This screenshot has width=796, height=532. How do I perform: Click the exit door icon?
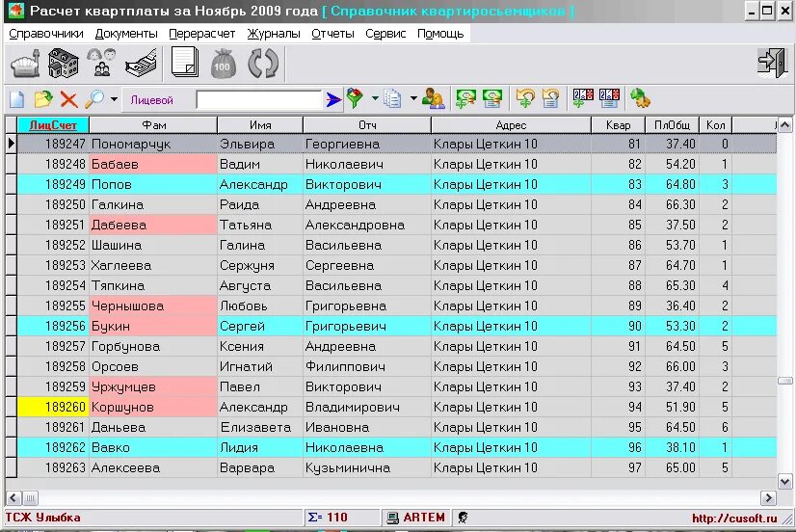point(772,63)
